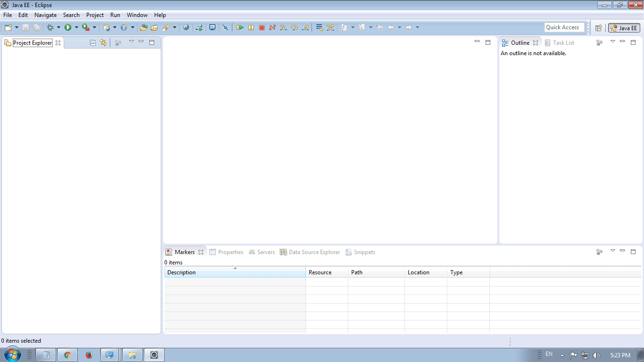The image size is (644, 362).
Task: Expand the Debug configurations dropdown arrow
Action: [58, 27]
